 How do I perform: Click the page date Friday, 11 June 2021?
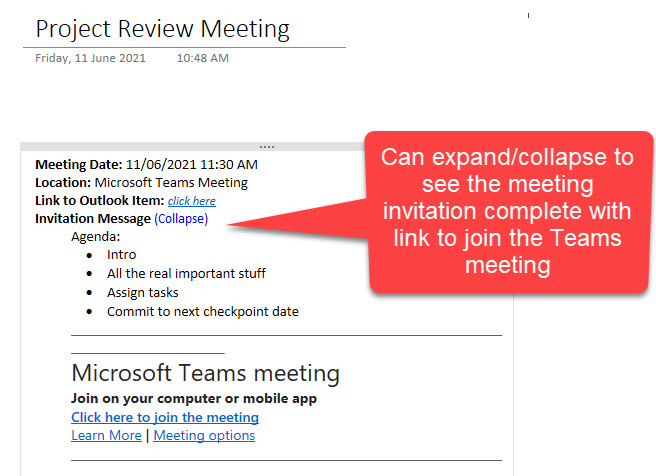[x=90, y=58]
